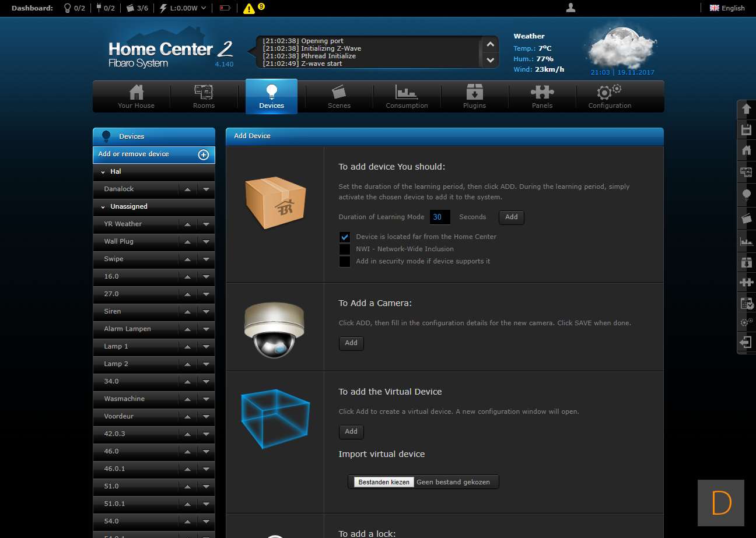Screen dimensions: 756x538
Task: Click the panels puzzle icon in right sidebar
Action: (x=746, y=283)
